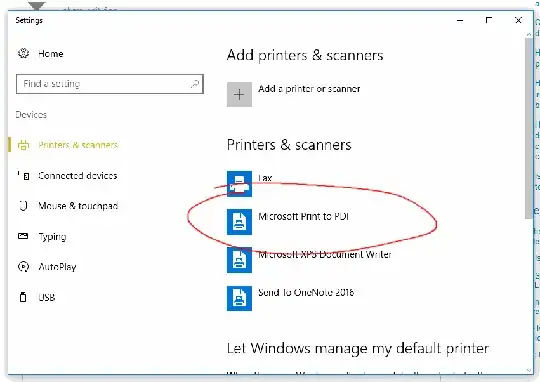The image size is (540, 382).
Task: Select Microsoft Print to PDF entry
Action: 303,216
